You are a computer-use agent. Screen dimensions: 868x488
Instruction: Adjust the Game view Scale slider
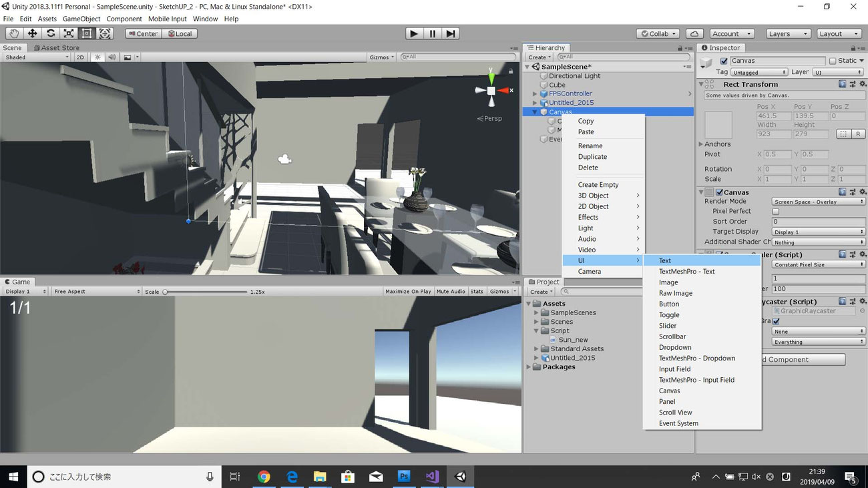pyautogui.click(x=166, y=292)
